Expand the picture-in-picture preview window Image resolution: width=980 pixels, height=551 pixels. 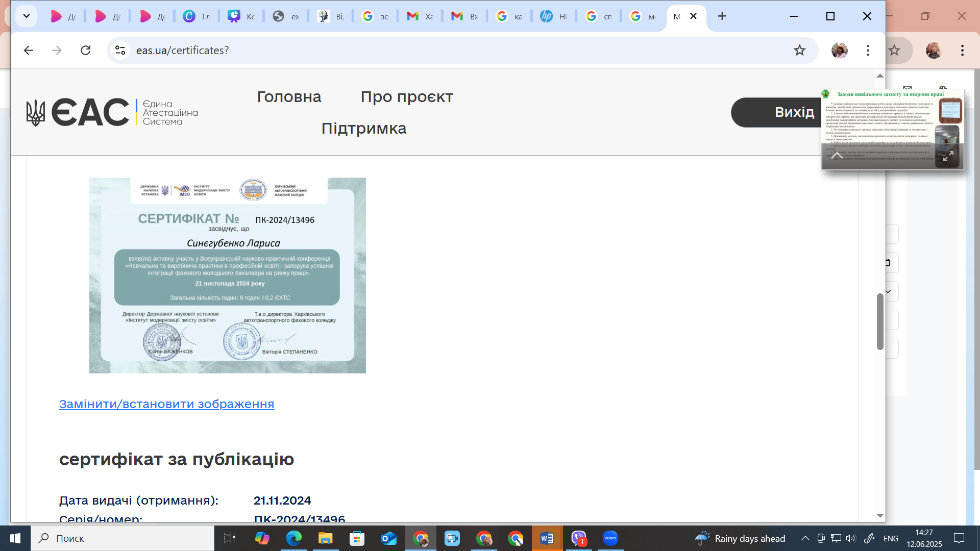948,156
